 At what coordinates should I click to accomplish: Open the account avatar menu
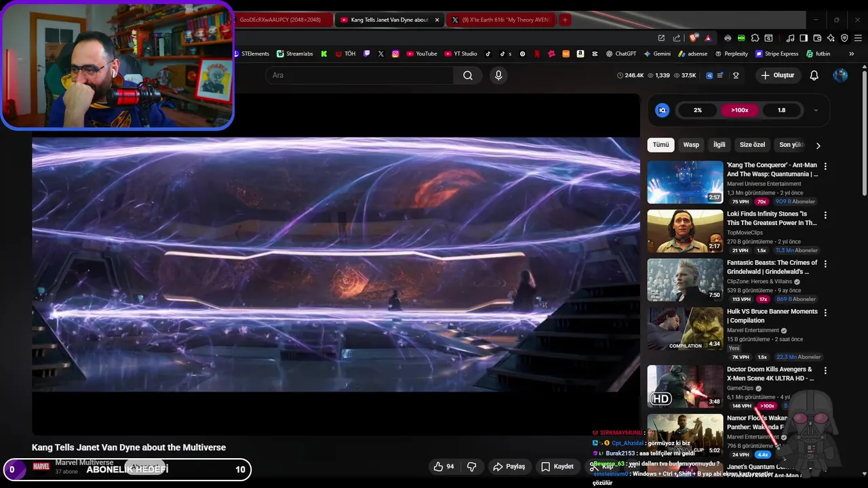(840, 75)
